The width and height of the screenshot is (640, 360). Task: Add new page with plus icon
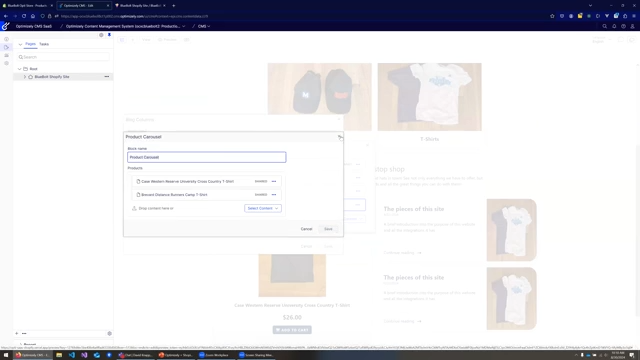pos(17,333)
